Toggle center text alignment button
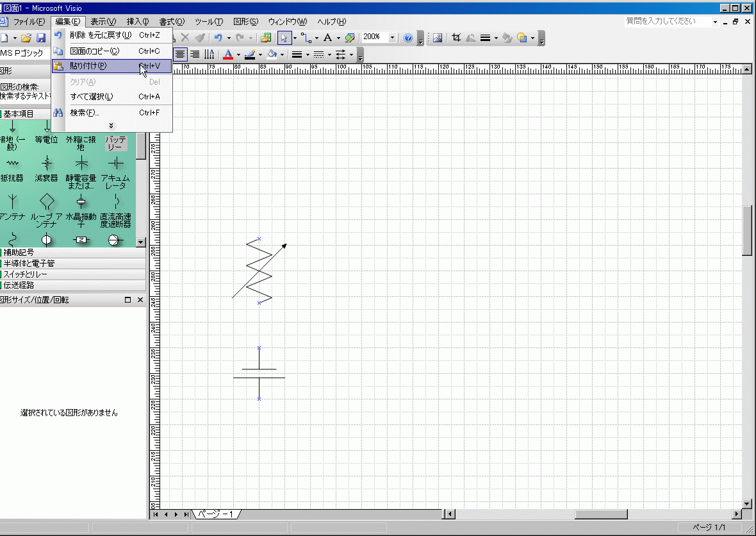The height and width of the screenshot is (536, 756). pyautogui.click(x=181, y=54)
